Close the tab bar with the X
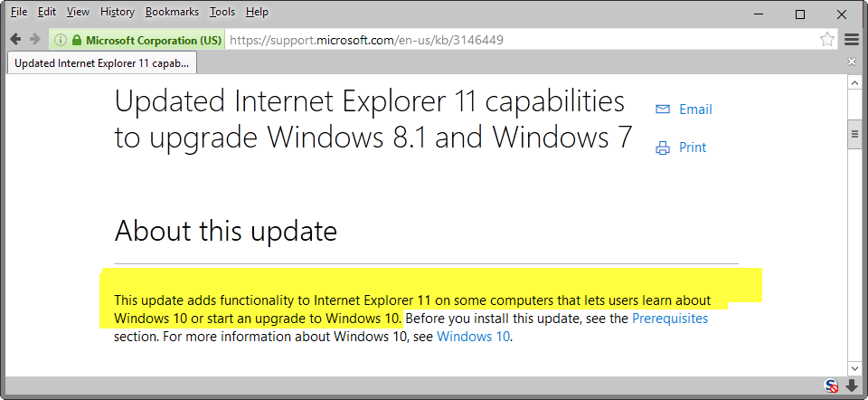 pyautogui.click(x=852, y=62)
